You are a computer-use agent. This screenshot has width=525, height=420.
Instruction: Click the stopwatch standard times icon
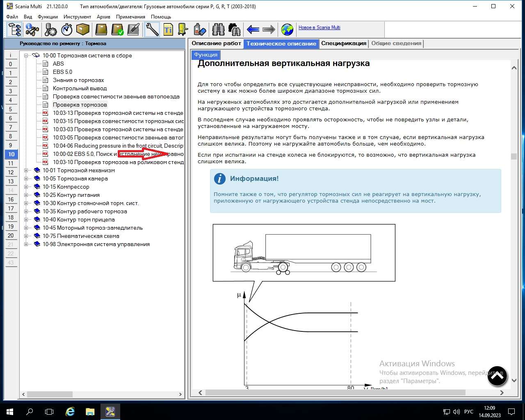[x=66, y=30]
